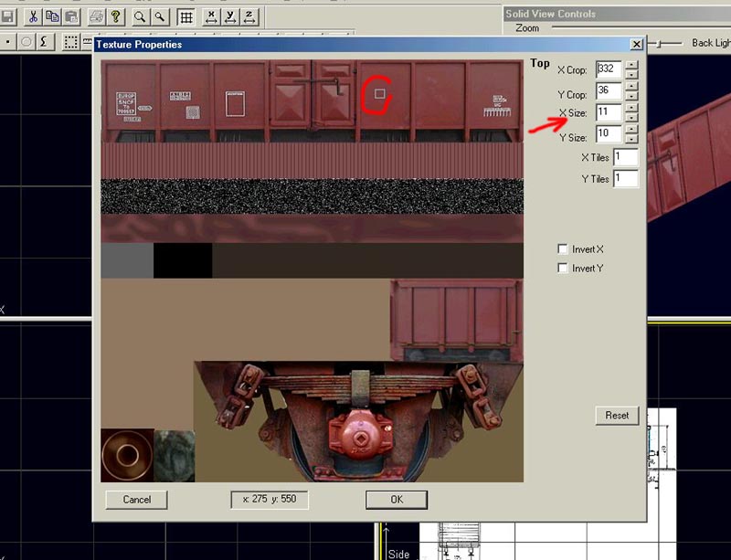
Task: Click the X axis measure icon
Action: point(212,16)
